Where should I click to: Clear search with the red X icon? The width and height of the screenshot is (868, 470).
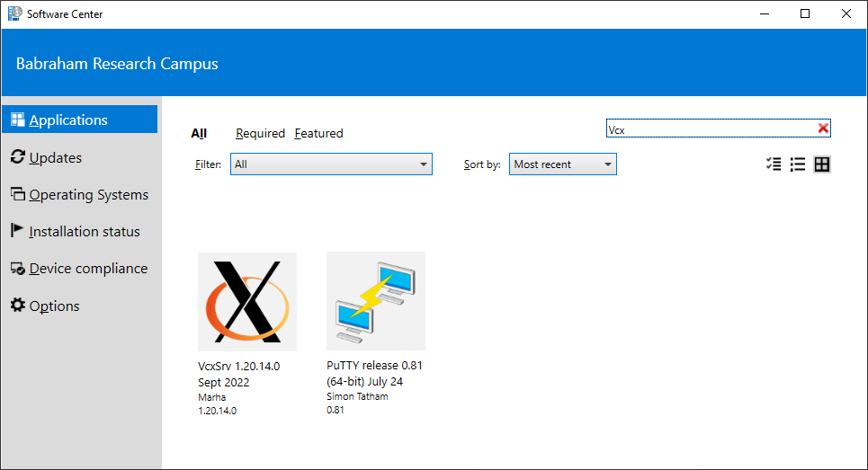822,129
